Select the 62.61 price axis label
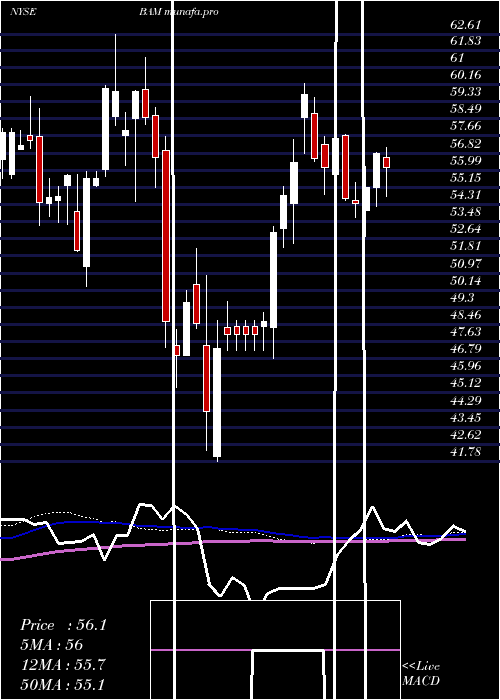Image resolution: width=500 pixels, height=700 pixels. (466, 24)
